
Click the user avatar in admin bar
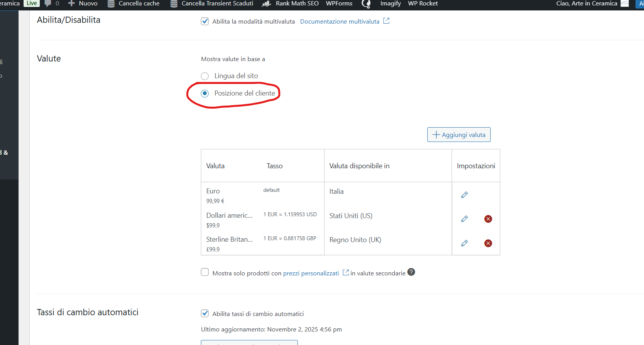coord(625,3)
